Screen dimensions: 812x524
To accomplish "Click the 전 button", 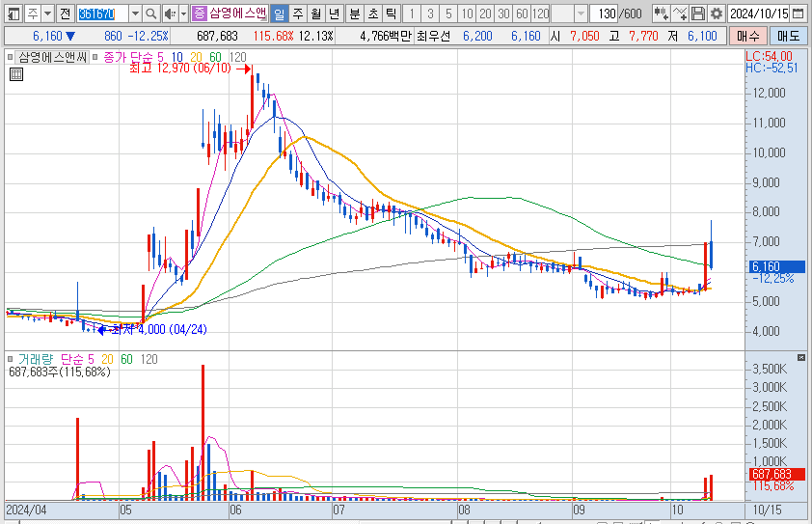I will (65, 14).
